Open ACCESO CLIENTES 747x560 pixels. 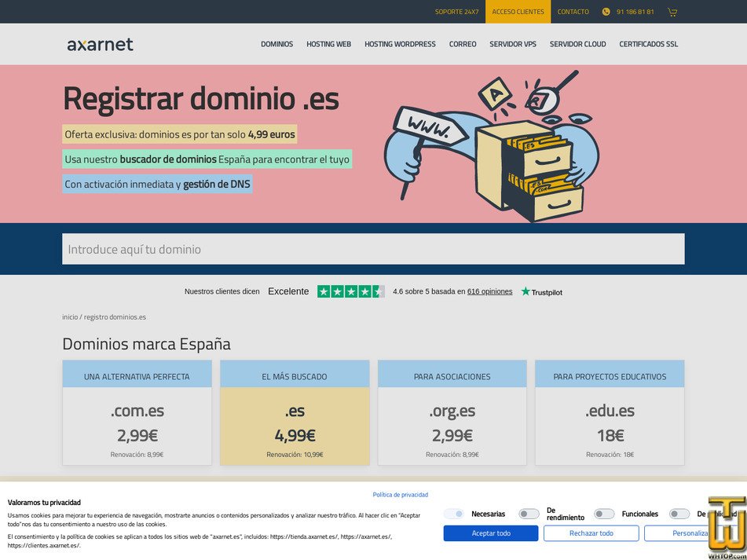518,12
